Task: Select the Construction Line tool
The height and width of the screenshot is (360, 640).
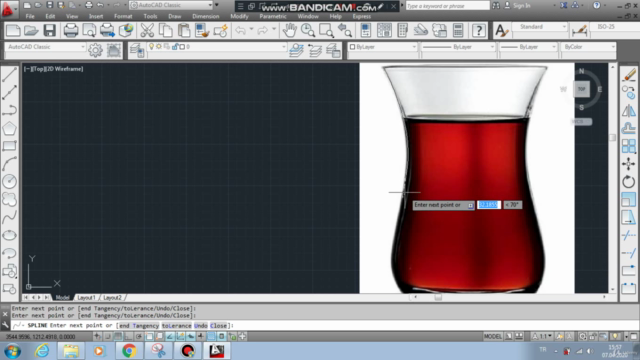Action: pos(9,92)
